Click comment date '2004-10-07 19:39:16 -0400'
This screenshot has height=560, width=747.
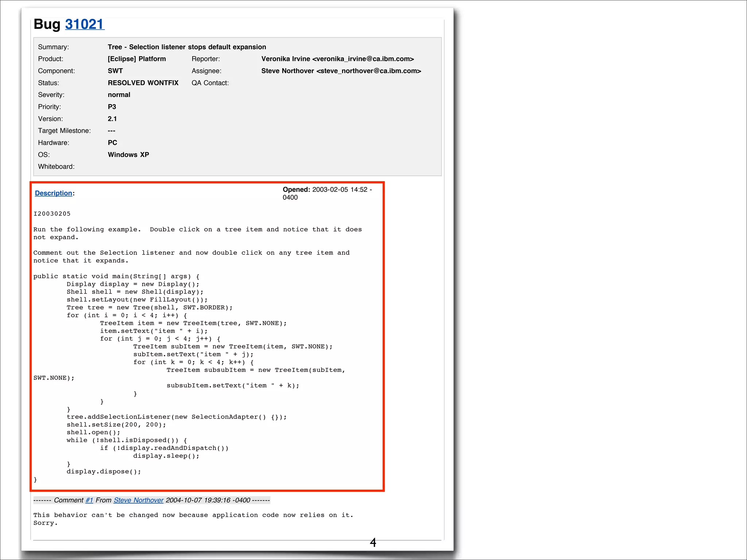point(208,500)
